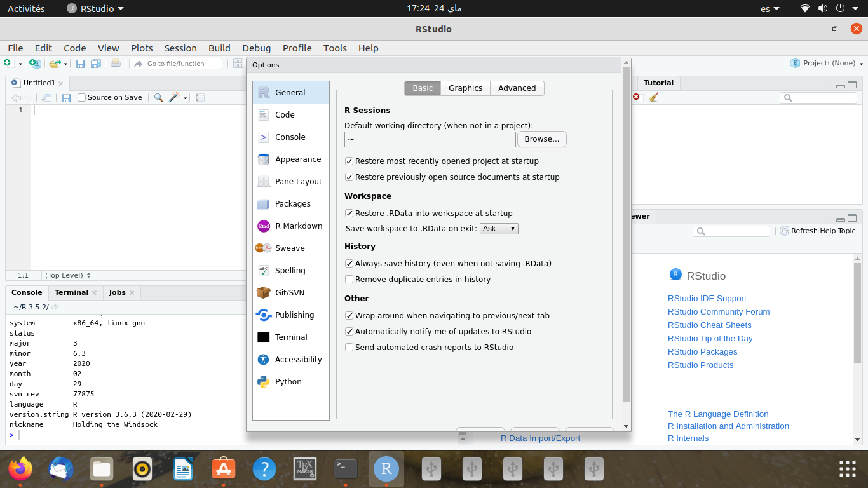This screenshot has height=488, width=868.
Task: Uncheck Restore most recently opened project at startup
Action: click(349, 161)
